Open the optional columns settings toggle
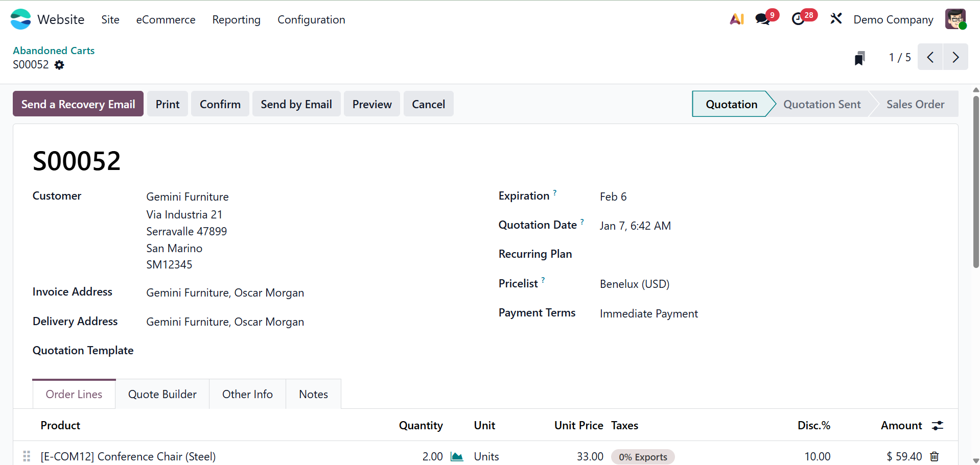Screen dimensions: 980x465 938,426
